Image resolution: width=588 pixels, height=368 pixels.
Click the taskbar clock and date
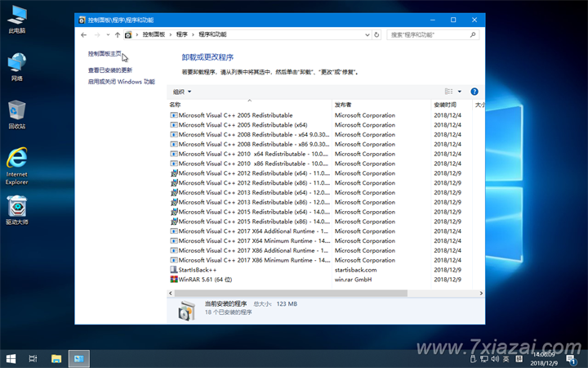[544, 359]
